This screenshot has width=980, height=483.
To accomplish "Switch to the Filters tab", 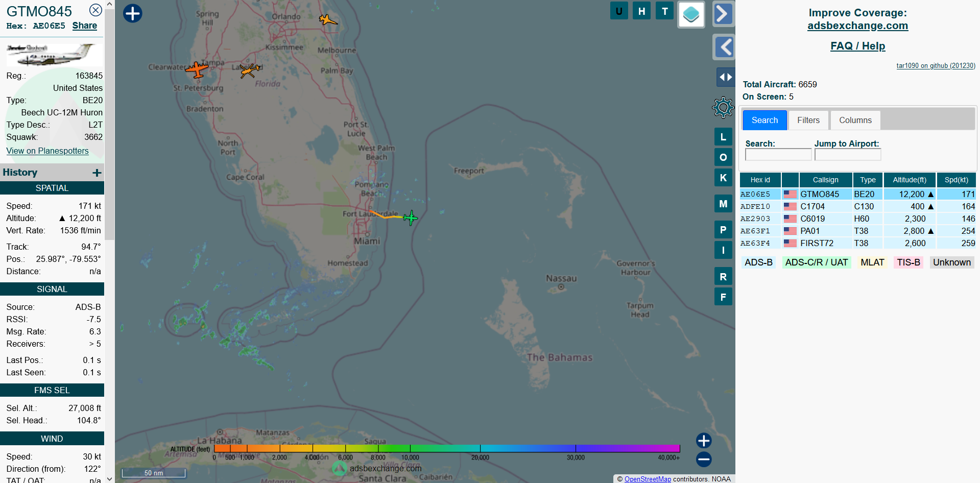I will pos(808,120).
